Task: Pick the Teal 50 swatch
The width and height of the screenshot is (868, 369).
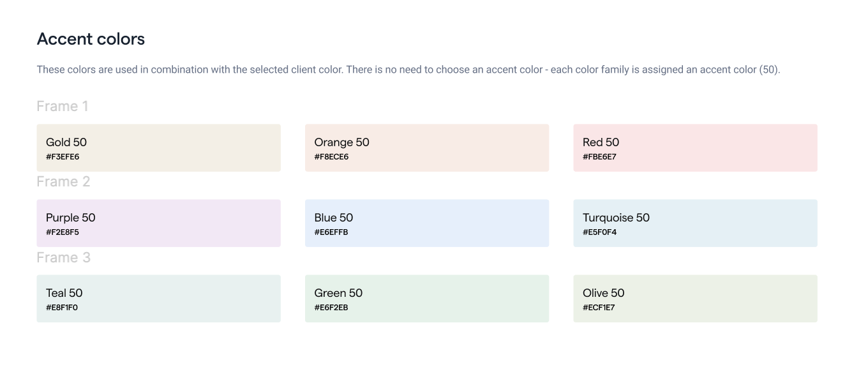Action: (158, 298)
